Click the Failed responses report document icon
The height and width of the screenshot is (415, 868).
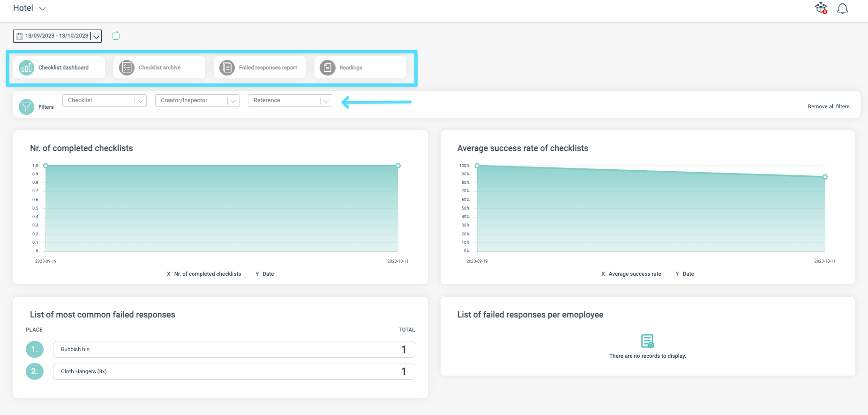click(227, 68)
